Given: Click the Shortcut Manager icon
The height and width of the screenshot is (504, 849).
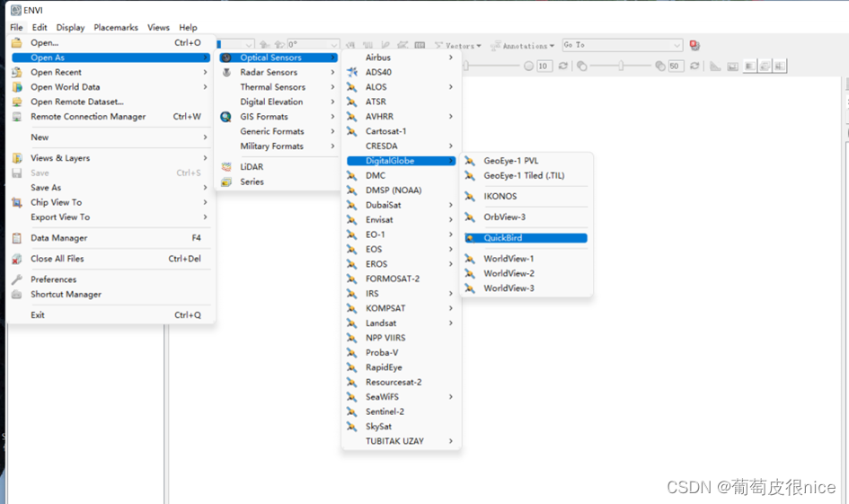Looking at the screenshot, I should (x=17, y=295).
